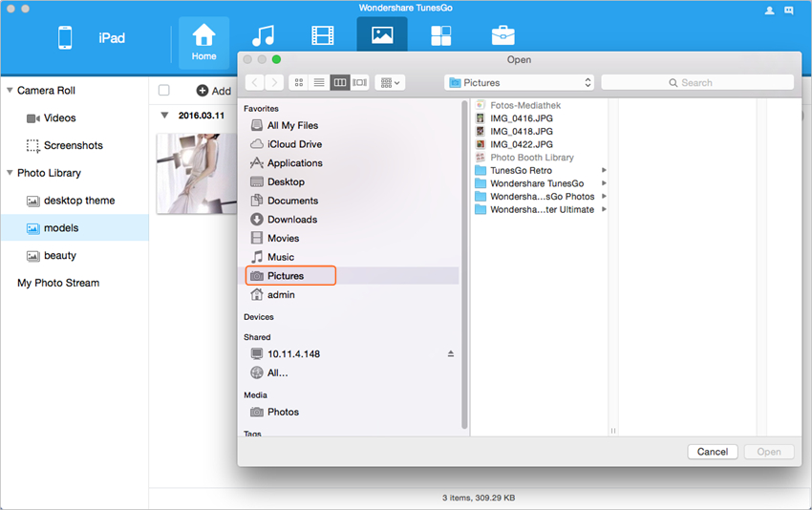The width and height of the screenshot is (812, 510).
Task: Open the Wondershare TunesGo folder
Action: [x=539, y=183]
